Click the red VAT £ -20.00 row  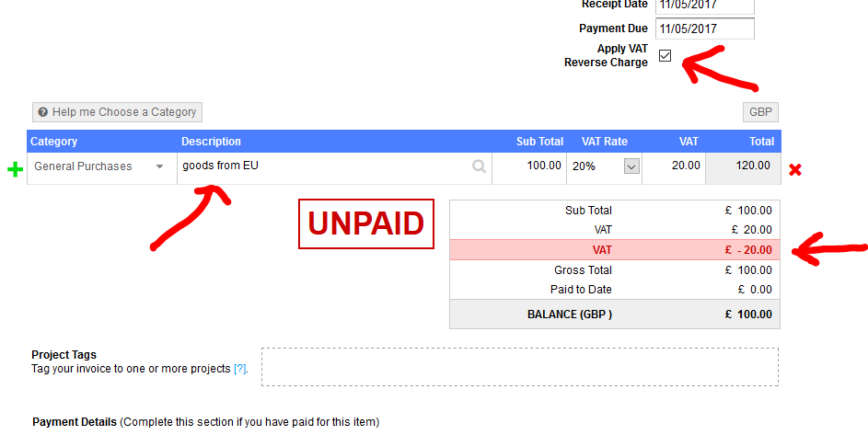coord(615,249)
